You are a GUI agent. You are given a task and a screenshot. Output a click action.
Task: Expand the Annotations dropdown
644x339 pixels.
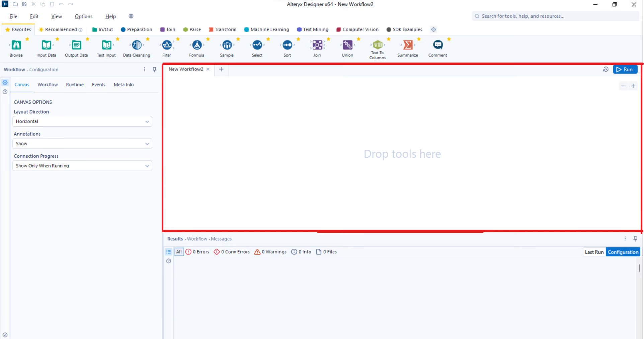(82, 144)
